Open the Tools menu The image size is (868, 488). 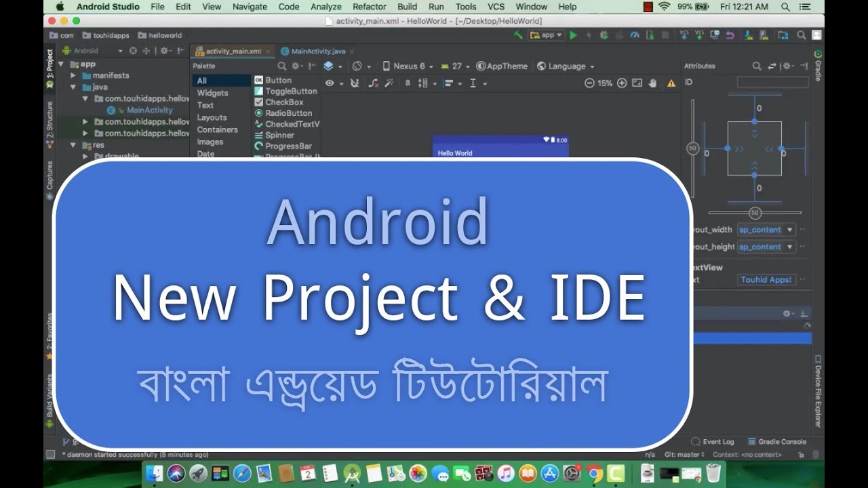coord(466,7)
